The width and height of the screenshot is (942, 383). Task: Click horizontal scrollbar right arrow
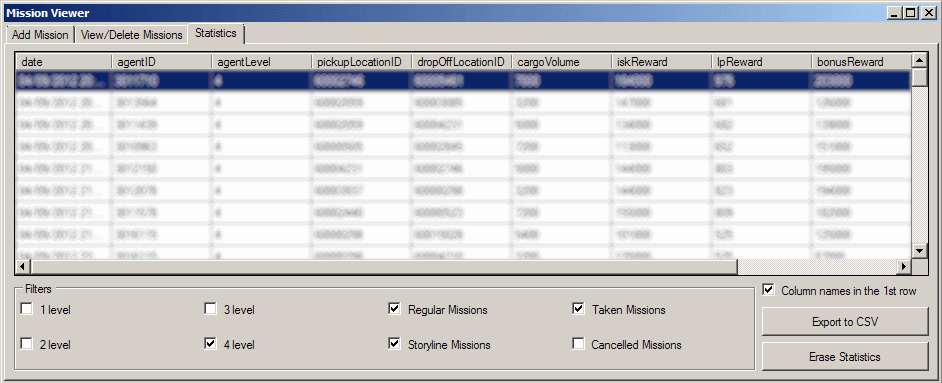click(904, 266)
